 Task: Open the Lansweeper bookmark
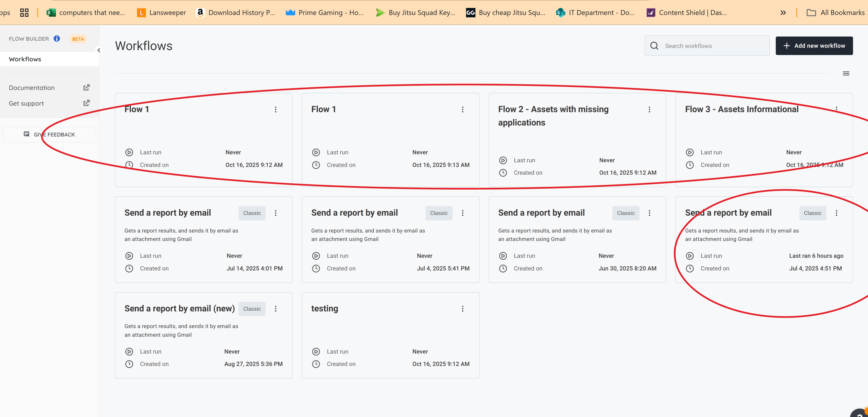coord(161,13)
